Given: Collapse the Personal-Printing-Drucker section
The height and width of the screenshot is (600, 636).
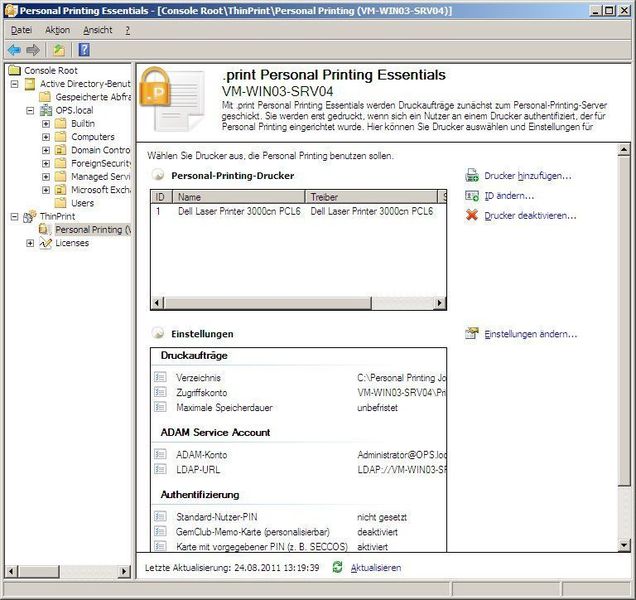Looking at the screenshot, I should [158, 175].
